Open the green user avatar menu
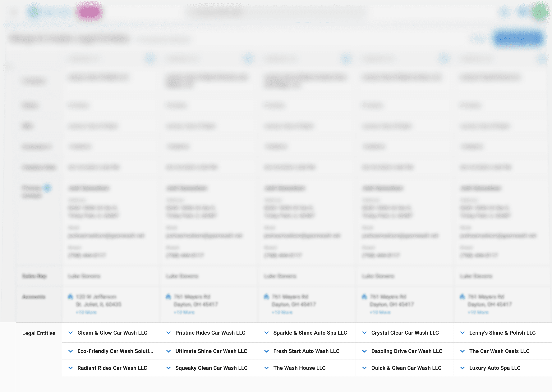 coord(540,12)
